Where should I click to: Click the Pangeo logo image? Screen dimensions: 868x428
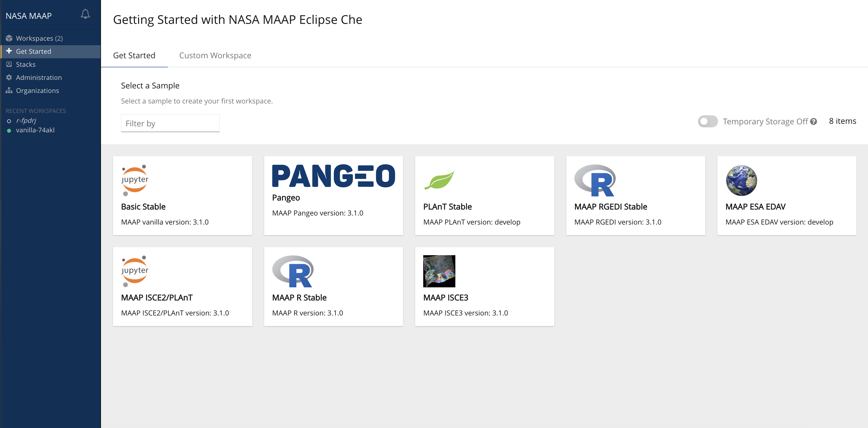(334, 176)
